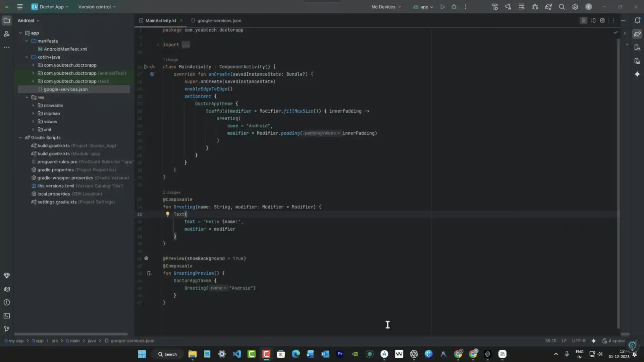Screen dimensions: 644x362
Task: Open the Preview settings gutter icon
Action: click(146, 258)
